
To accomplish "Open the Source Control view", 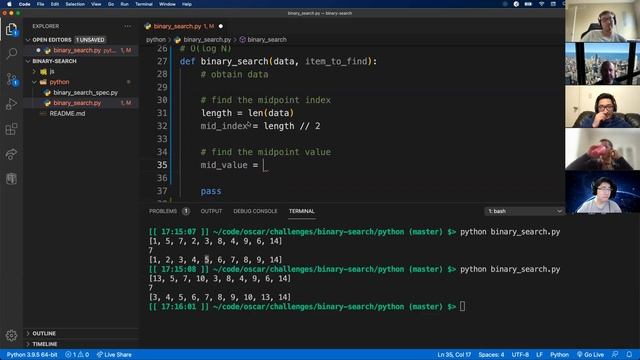I will 11,79.
